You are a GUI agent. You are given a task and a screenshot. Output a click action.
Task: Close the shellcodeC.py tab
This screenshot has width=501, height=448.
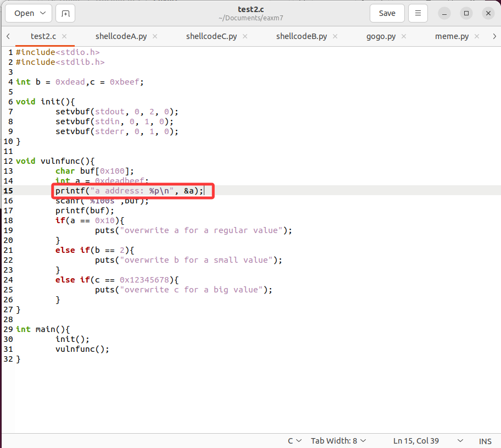(246, 36)
